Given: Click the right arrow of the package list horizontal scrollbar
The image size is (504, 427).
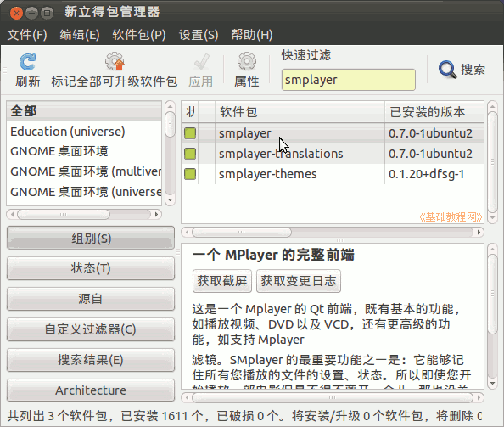Looking at the screenshot, I should [x=479, y=232].
